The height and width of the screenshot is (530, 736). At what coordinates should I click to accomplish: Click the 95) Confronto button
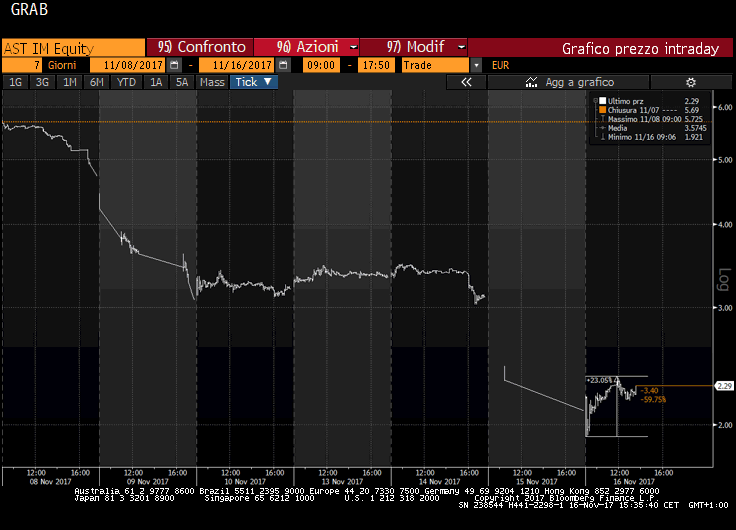pos(200,47)
